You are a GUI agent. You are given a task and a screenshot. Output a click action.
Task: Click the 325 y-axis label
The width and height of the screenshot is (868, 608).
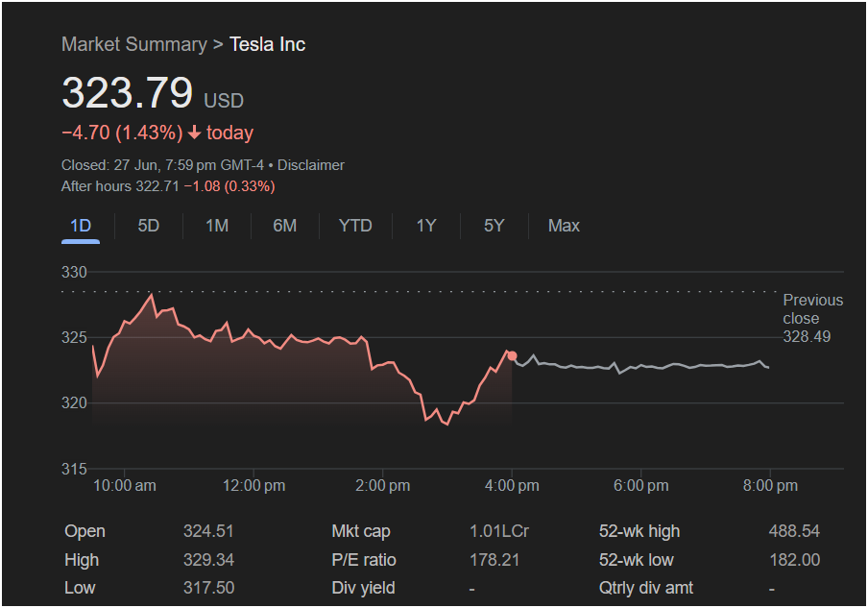click(74, 338)
